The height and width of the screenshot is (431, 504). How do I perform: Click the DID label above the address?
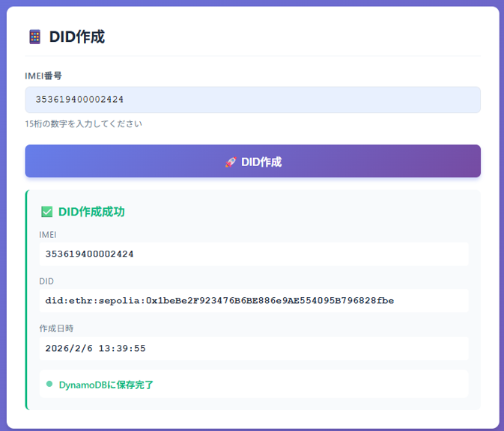tap(46, 281)
